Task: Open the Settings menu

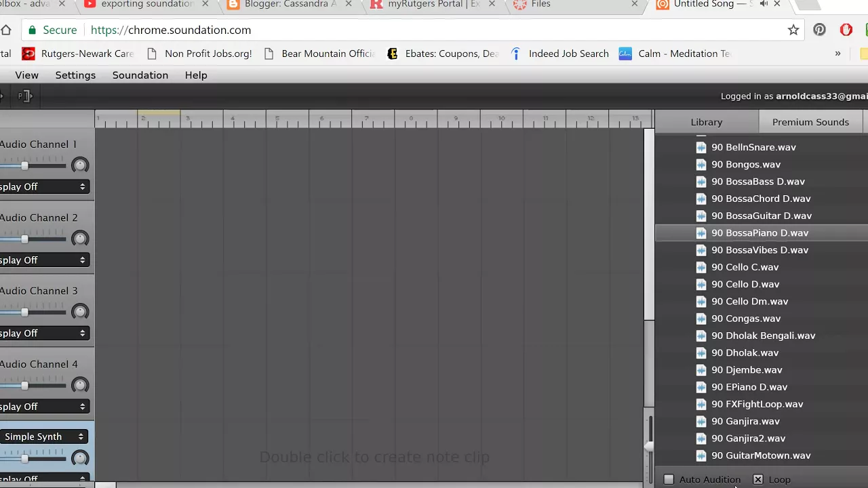Action: click(x=75, y=75)
